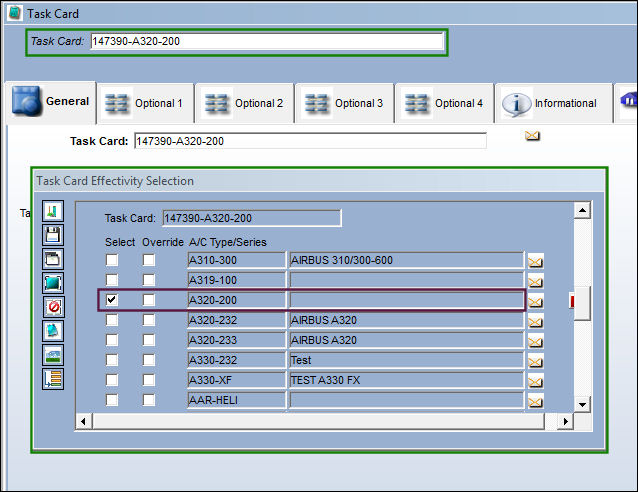Tick the Select checkbox for A330-232
This screenshot has height=492, width=638.
point(112,360)
